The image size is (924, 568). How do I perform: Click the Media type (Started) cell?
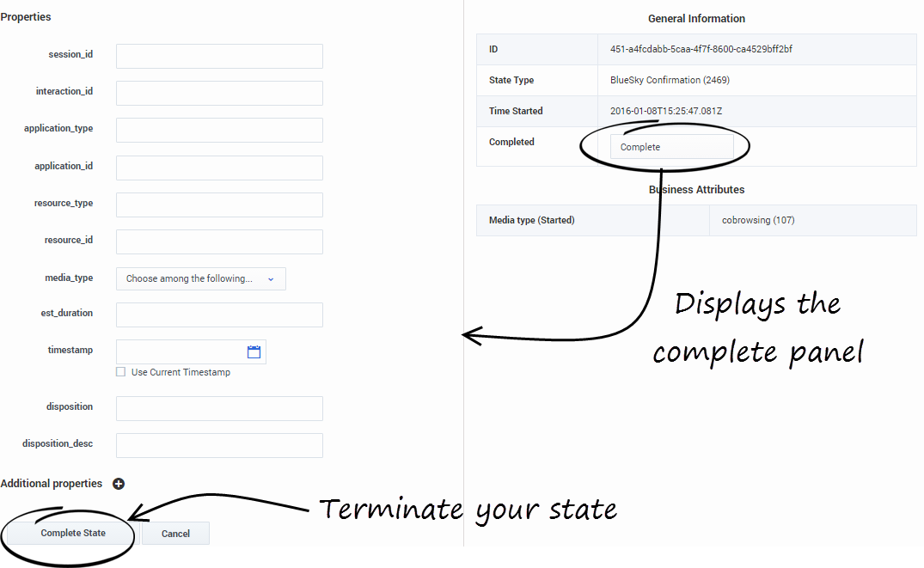pos(593,220)
